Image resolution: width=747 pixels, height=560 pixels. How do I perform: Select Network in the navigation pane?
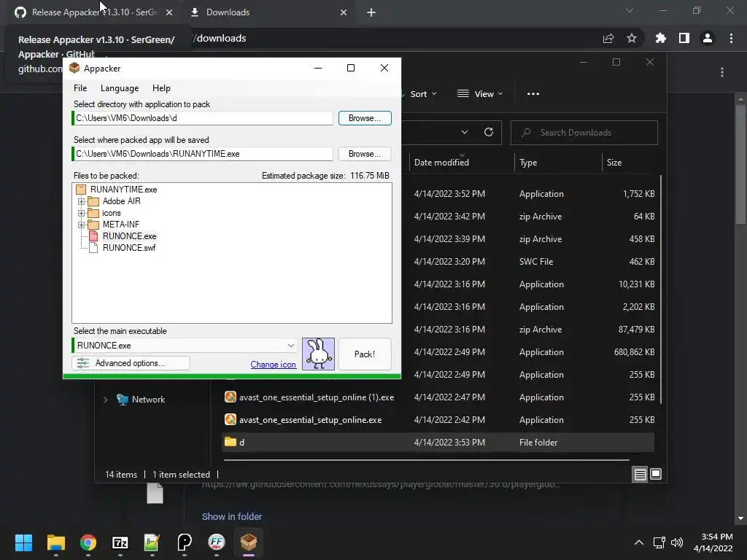tap(148, 400)
